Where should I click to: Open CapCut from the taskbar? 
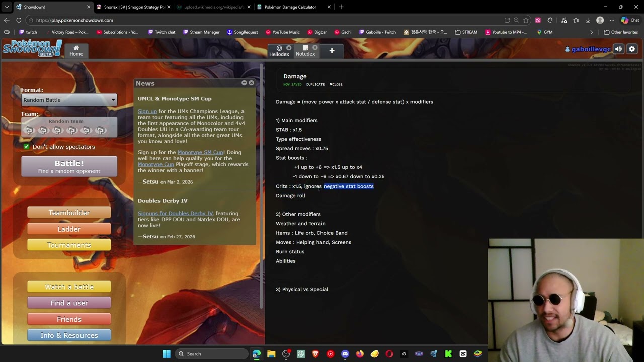coord(463,354)
